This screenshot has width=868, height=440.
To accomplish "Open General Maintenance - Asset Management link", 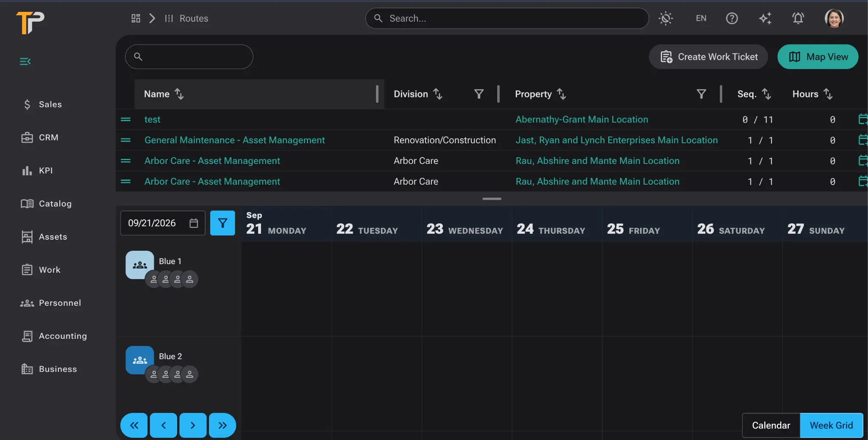I will pos(234,140).
